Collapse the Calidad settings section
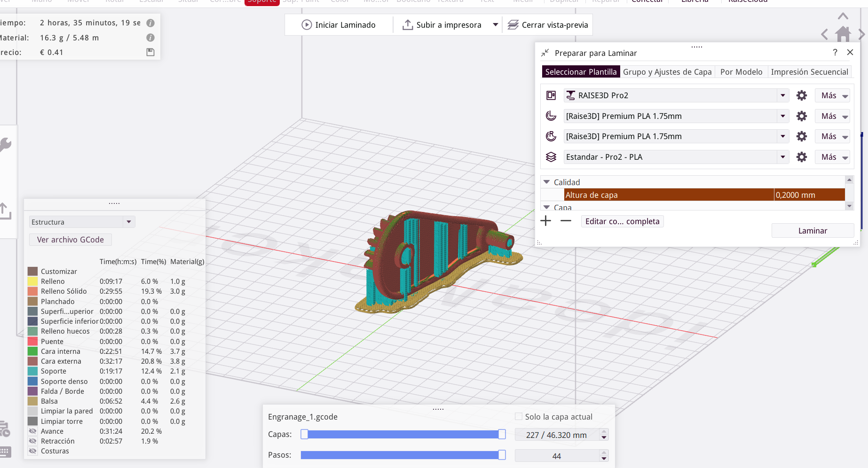The width and height of the screenshot is (868, 468). pyautogui.click(x=546, y=182)
